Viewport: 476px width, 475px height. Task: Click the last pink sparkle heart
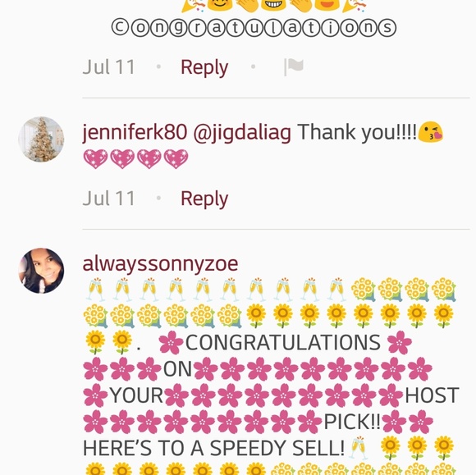coord(176,158)
